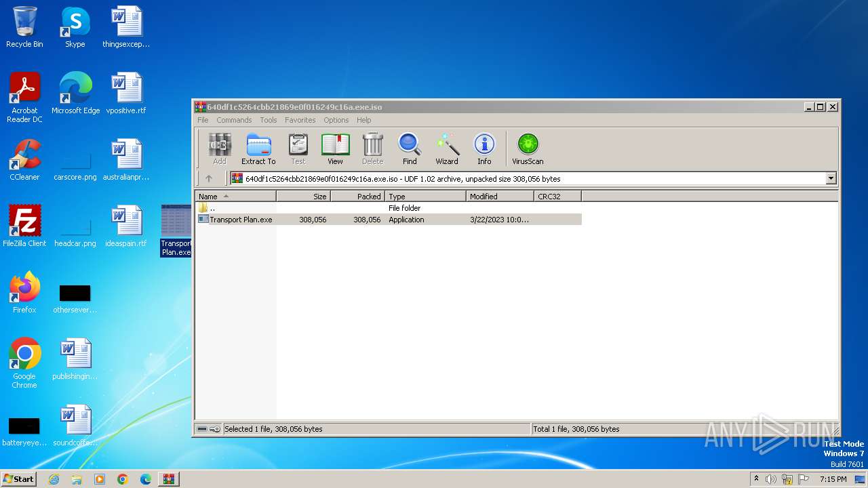868x488 pixels.
Task: Select the Microsoft Edge desktop icon
Action: [x=75, y=94]
